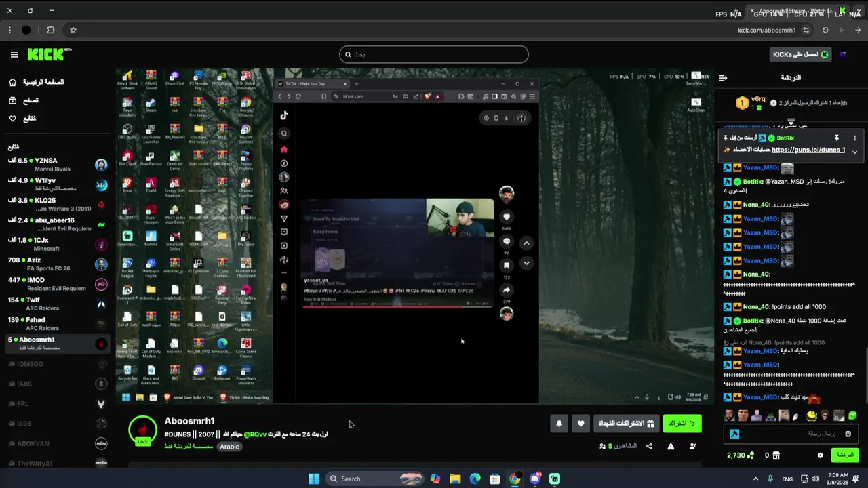Open pinned message three-dot menu

pyautogui.click(x=854, y=138)
